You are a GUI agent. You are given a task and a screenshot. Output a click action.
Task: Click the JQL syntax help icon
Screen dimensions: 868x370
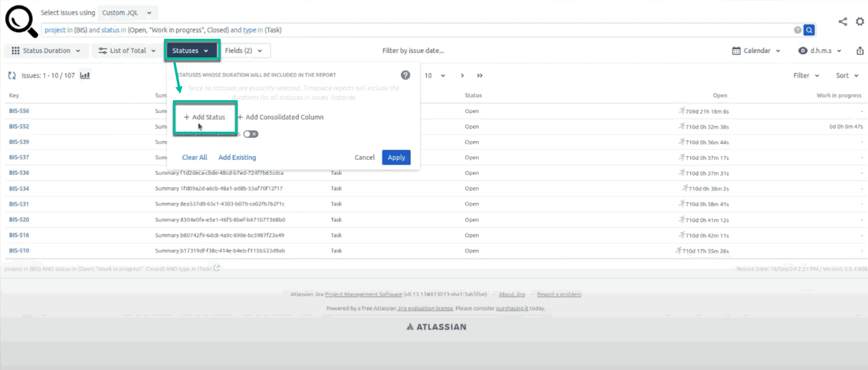pyautogui.click(x=797, y=30)
